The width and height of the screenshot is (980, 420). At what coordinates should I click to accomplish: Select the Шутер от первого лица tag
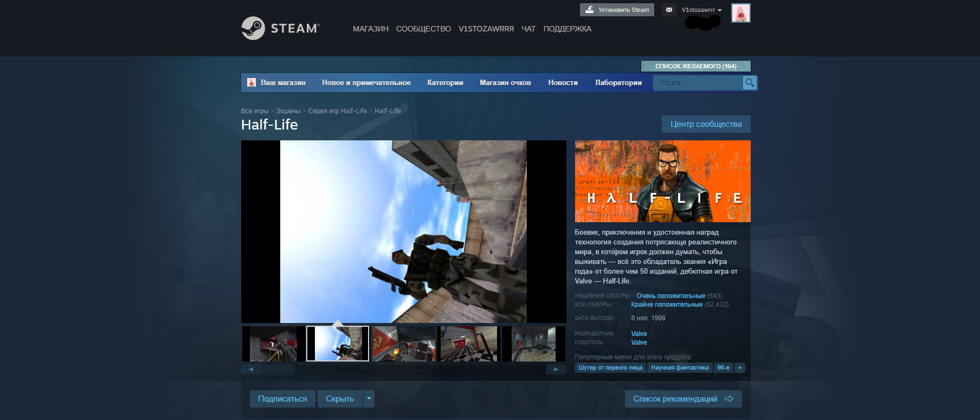[x=610, y=367]
